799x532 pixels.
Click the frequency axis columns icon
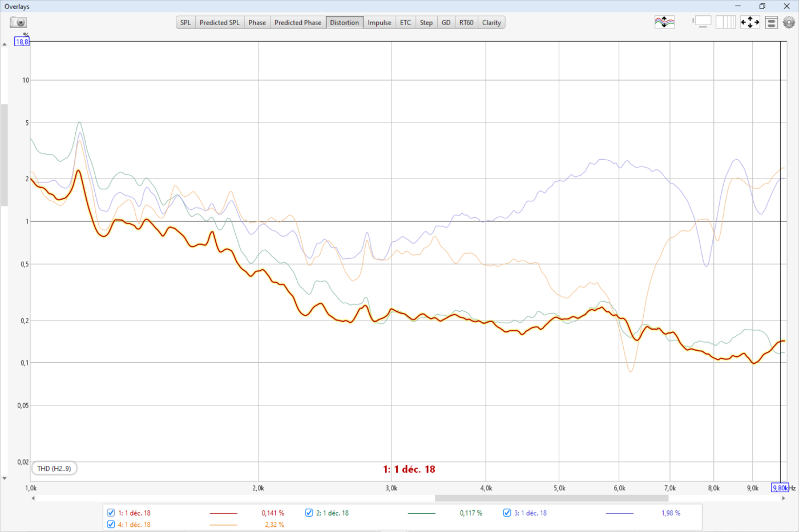tap(725, 22)
